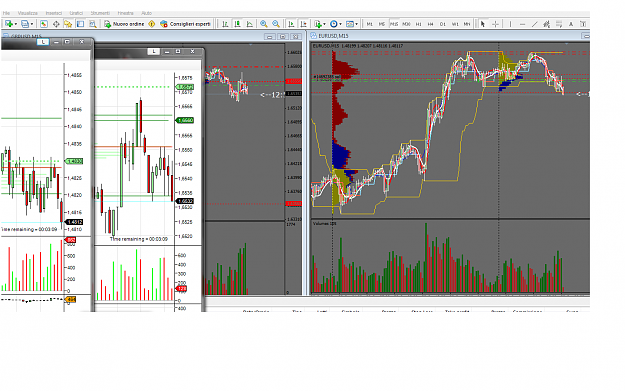Zoom out of the chart
The height and width of the screenshot is (391, 625).
[x=276, y=24]
